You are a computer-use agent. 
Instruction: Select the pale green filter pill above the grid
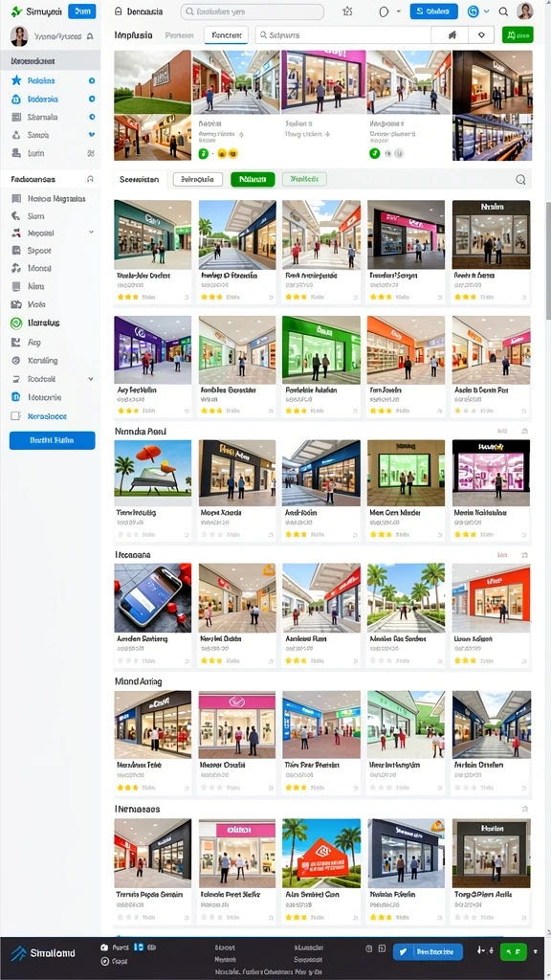(304, 179)
